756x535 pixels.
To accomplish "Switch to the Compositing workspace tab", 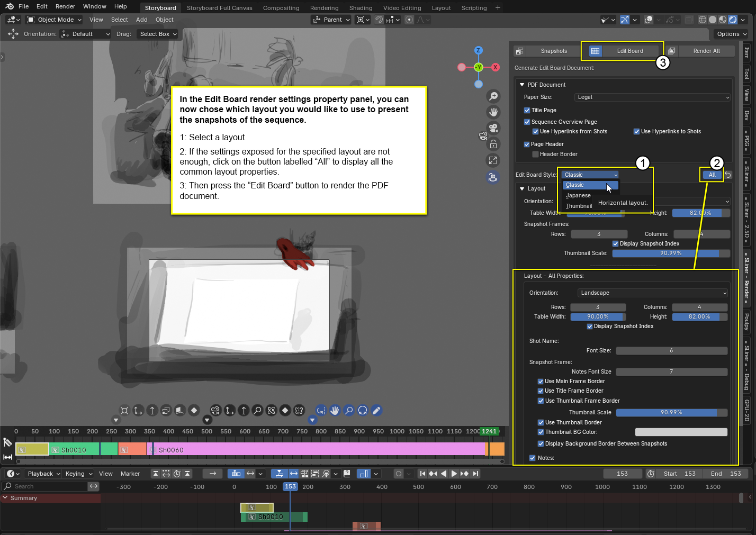I will coord(281,8).
